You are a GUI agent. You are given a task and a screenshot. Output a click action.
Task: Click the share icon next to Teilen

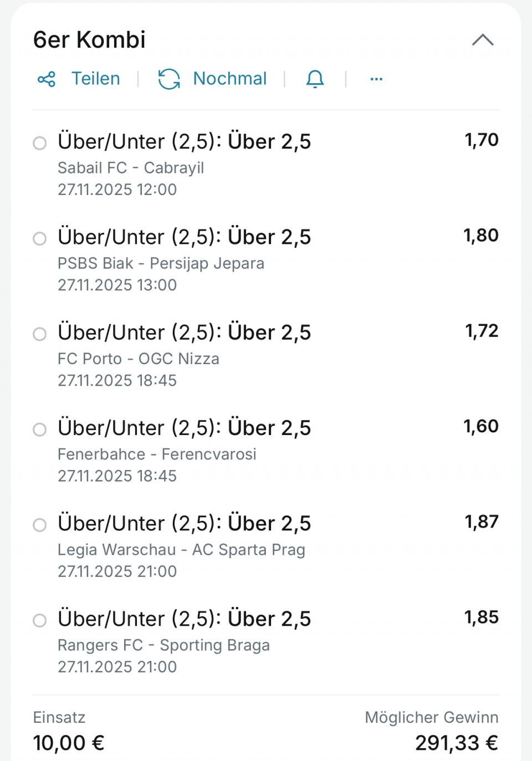(47, 79)
